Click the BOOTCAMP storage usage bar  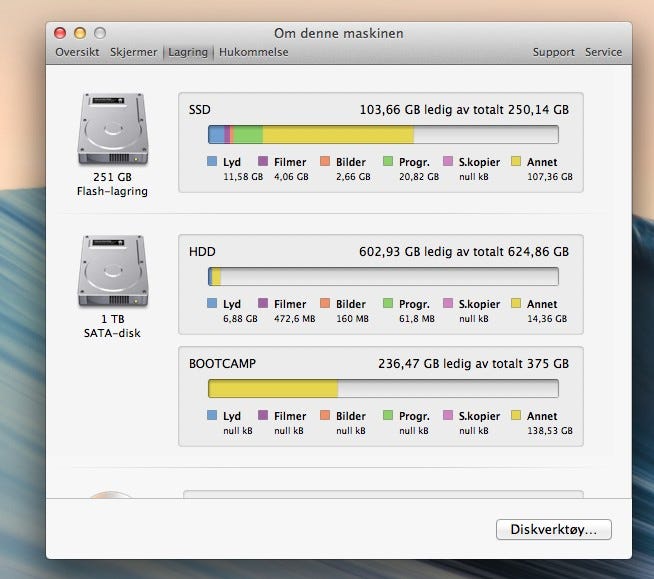coord(382,389)
